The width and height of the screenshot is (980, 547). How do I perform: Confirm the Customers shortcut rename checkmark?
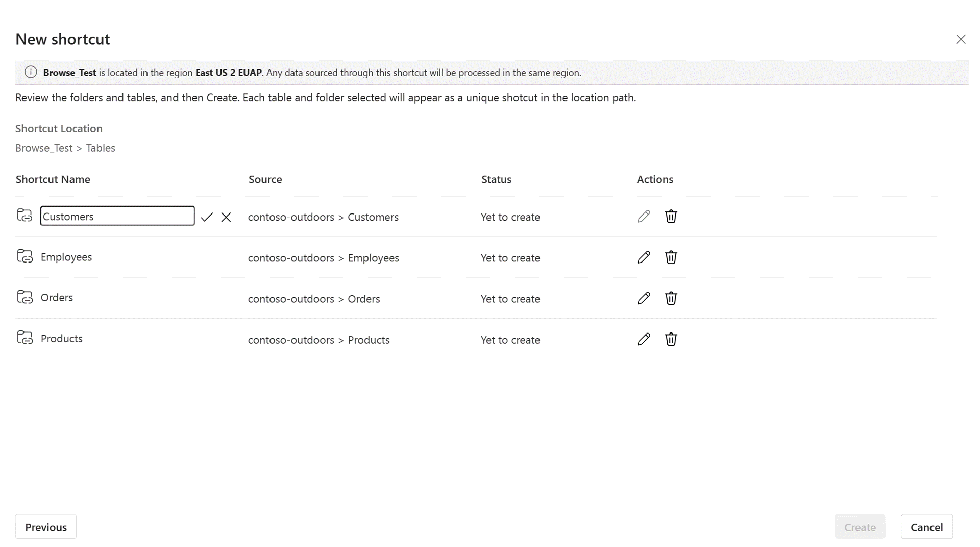(x=207, y=217)
